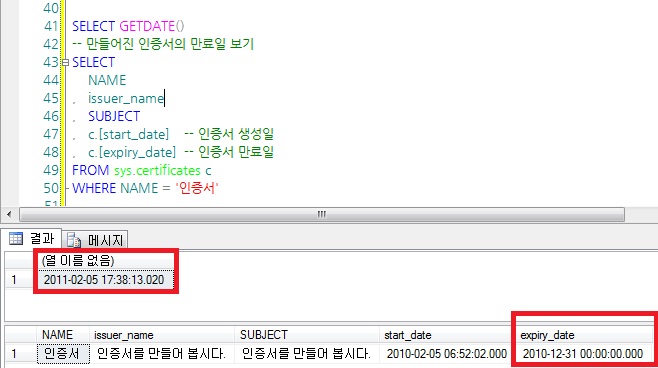The height and width of the screenshot is (368, 658).
Task: Click c.[start_date] on line 47
Action: pos(128,135)
